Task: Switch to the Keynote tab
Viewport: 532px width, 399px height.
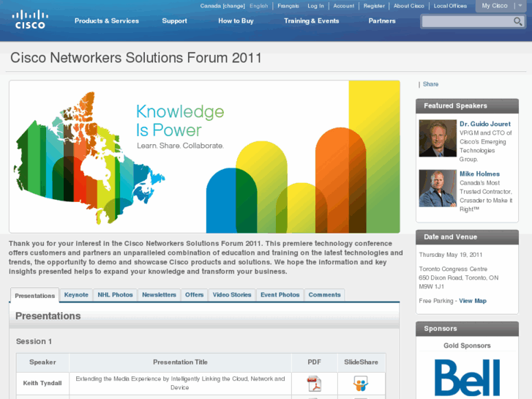Action: coord(76,295)
